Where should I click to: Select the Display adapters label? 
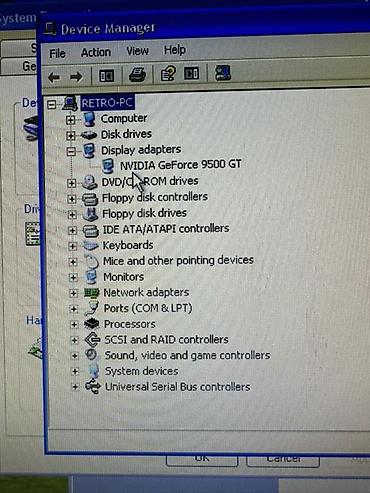(x=141, y=150)
